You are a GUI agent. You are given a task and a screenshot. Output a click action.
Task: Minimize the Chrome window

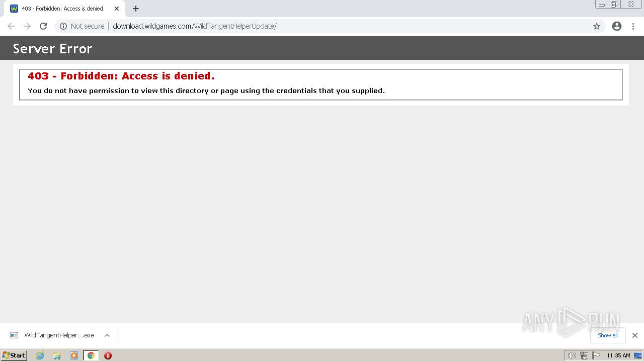pos(602,5)
